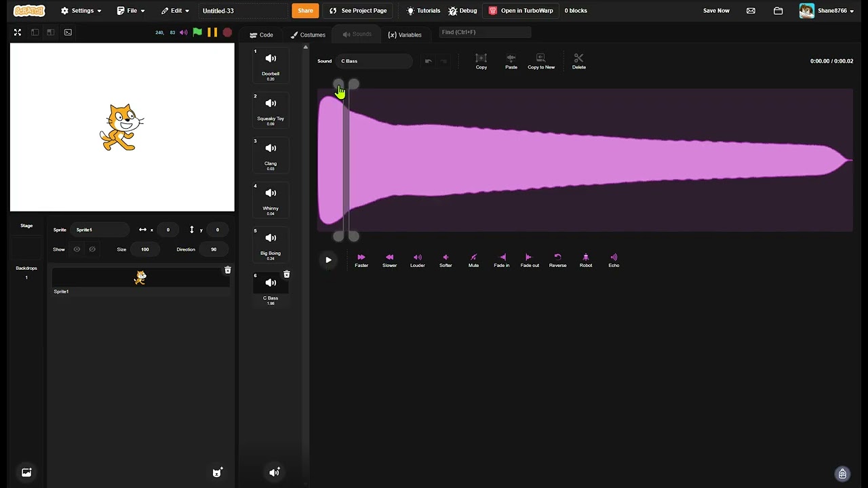Click the left trim handle below waveform
This screenshot has height=488, width=868.
coord(338,236)
